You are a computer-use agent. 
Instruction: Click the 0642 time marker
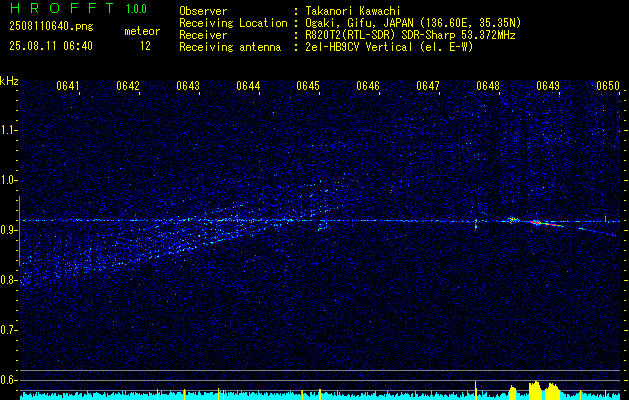(128, 86)
